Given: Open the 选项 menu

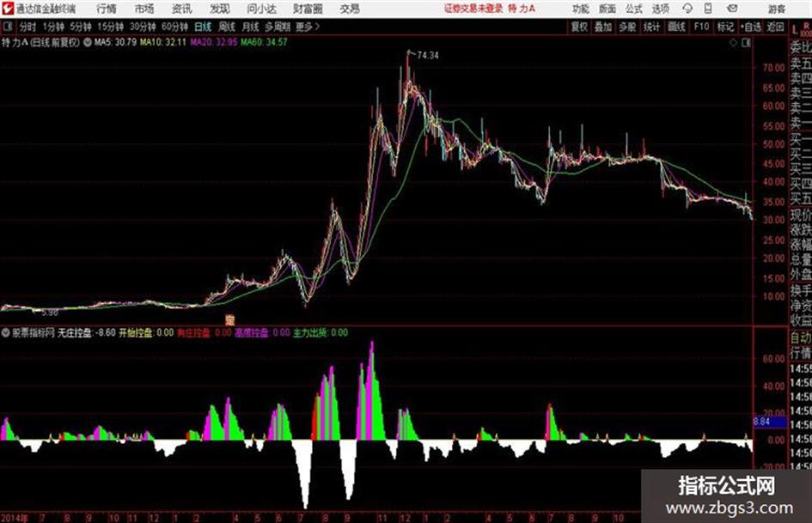Looking at the screenshot, I should (661, 9).
